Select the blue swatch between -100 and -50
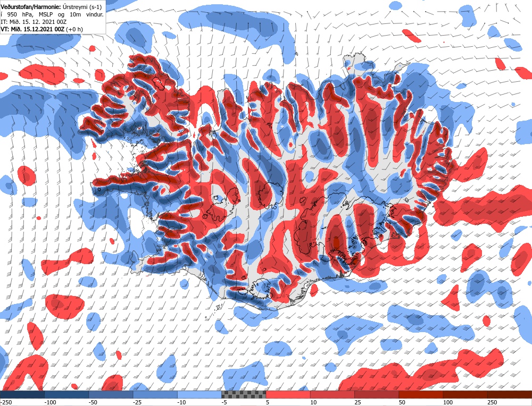532x406 pixels. pos(67,394)
